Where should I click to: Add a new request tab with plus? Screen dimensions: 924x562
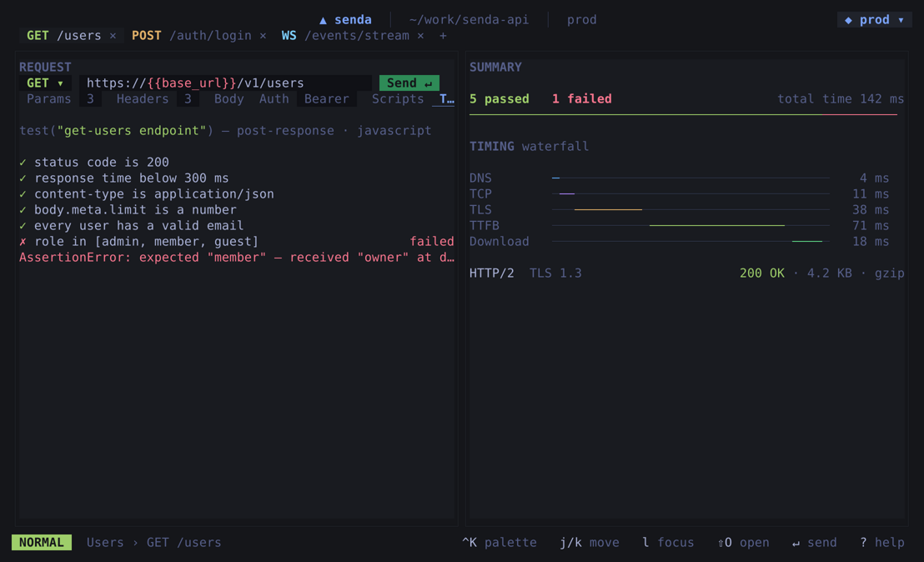click(x=443, y=35)
